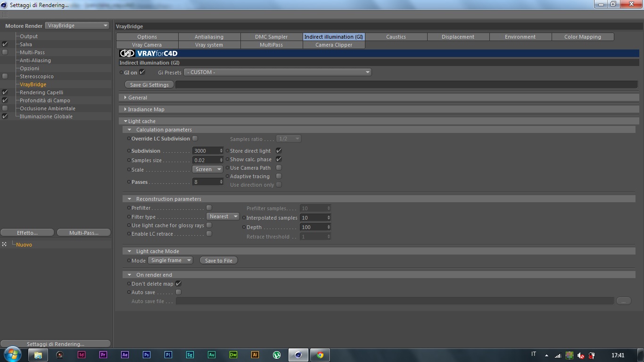Open the Scale dropdown set to Screen
Viewport: 644px width, 362px height.
click(x=207, y=169)
